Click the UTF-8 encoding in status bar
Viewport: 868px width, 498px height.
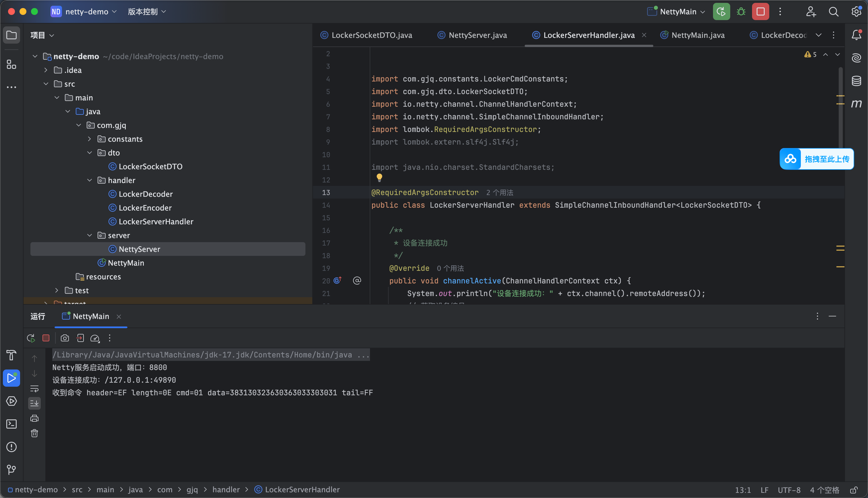coord(789,490)
